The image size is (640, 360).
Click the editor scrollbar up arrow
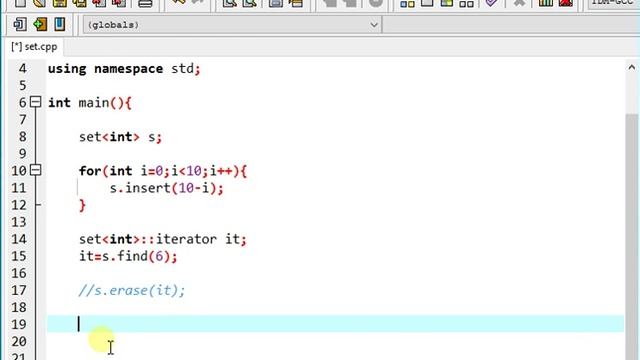coord(631,67)
